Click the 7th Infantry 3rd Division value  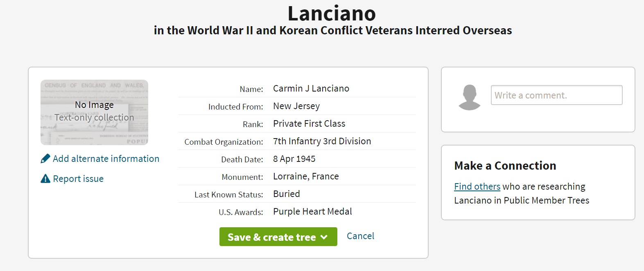tap(322, 141)
